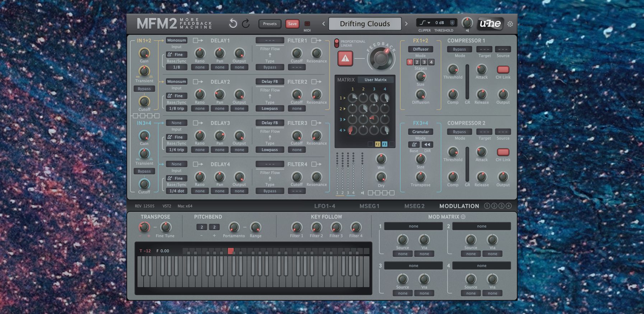The width and height of the screenshot is (644, 314).
Task: Click the Delay 3 routing arrow icon
Action: tap(198, 123)
